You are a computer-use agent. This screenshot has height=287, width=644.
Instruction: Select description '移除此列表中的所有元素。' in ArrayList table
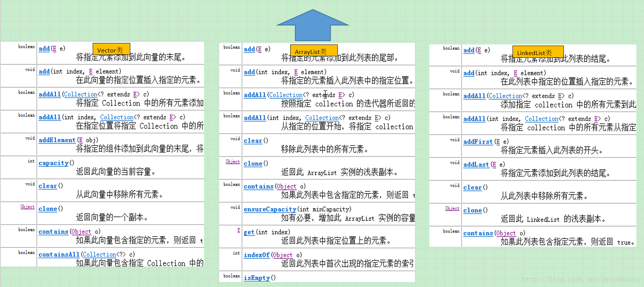[x=325, y=149]
